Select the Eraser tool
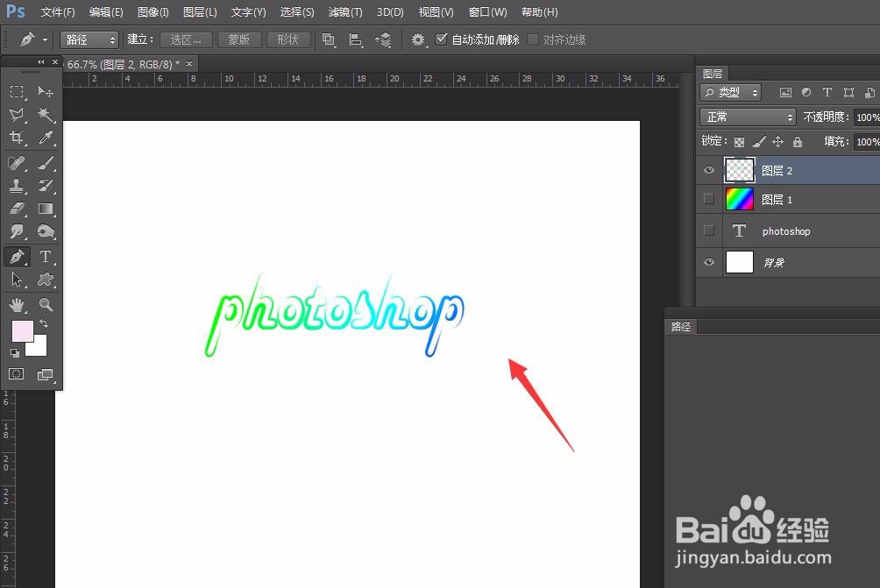The width and height of the screenshot is (880, 588). point(17,209)
